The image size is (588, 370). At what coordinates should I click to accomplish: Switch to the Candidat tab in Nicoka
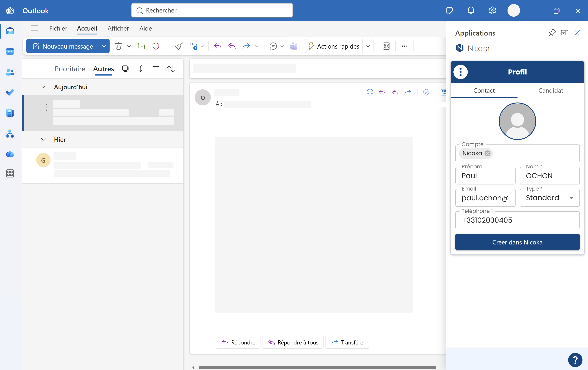click(x=551, y=90)
